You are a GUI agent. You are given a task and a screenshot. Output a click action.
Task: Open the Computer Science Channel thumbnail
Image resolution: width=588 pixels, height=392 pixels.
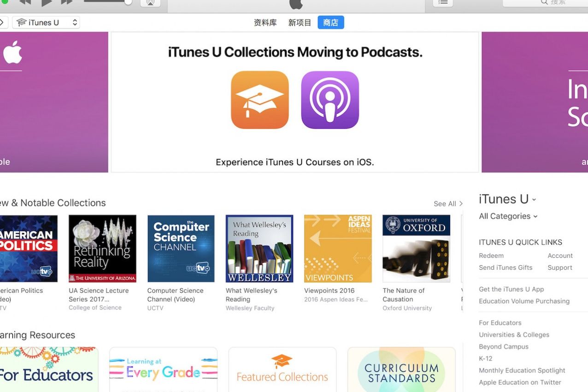[x=181, y=249]
